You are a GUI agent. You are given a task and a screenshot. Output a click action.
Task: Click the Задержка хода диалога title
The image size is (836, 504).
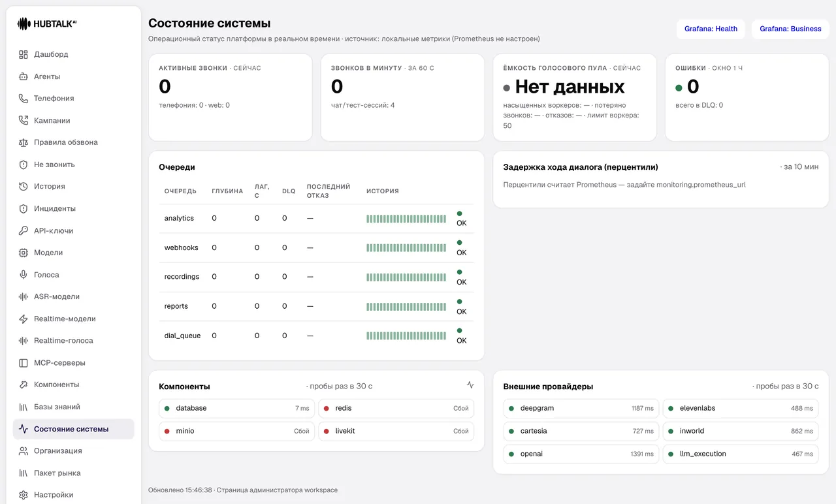581,167
